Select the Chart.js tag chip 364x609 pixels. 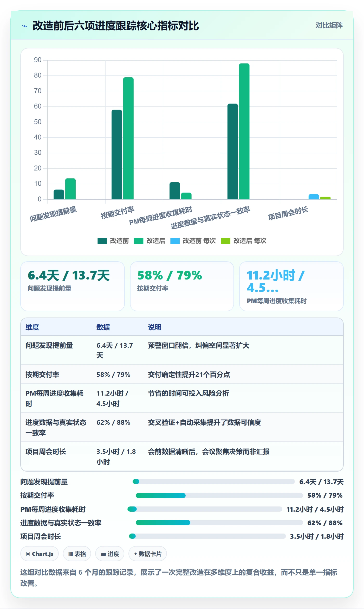40,554
